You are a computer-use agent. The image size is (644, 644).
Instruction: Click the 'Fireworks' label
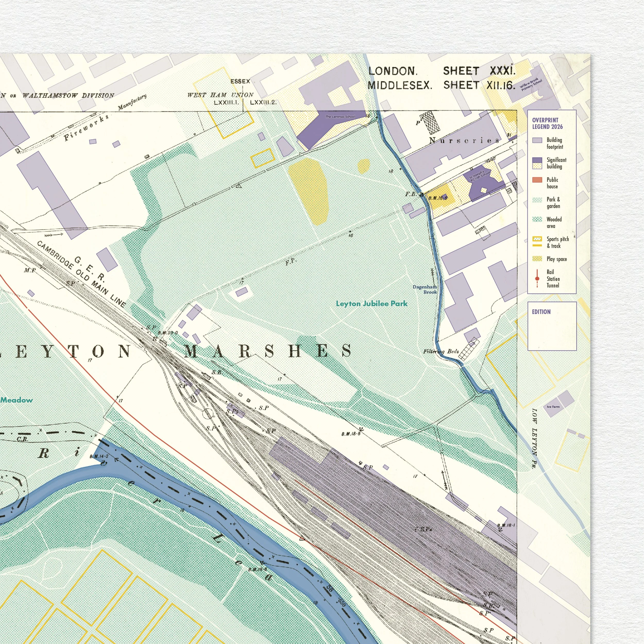point(86,128)
